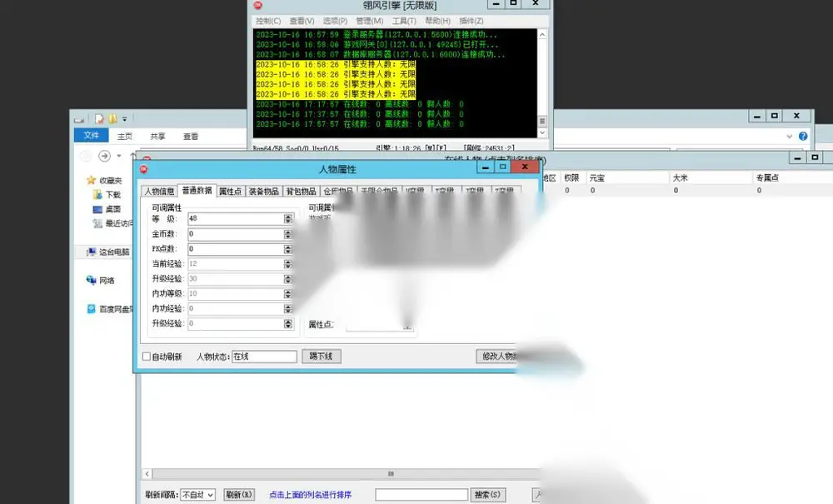Click the search input field beside 搜索(S)
Screen dimensions: 833x504
pyautogui.click(x=421, y=495)
